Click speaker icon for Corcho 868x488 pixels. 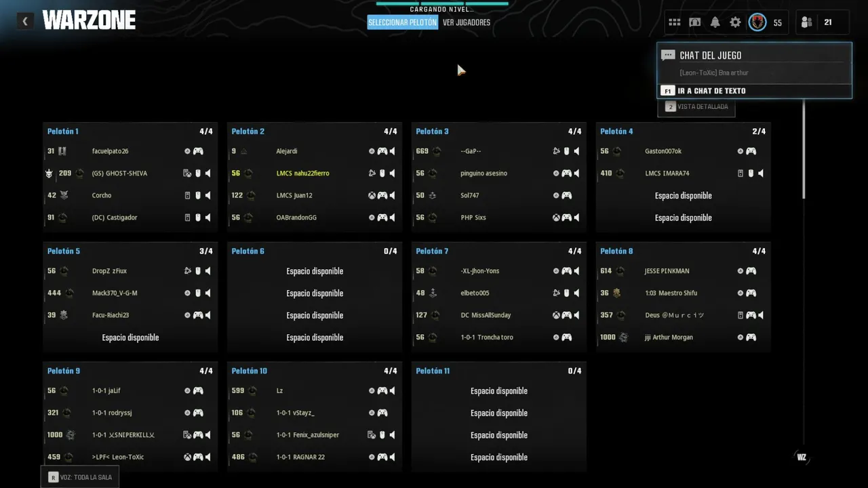208,196
